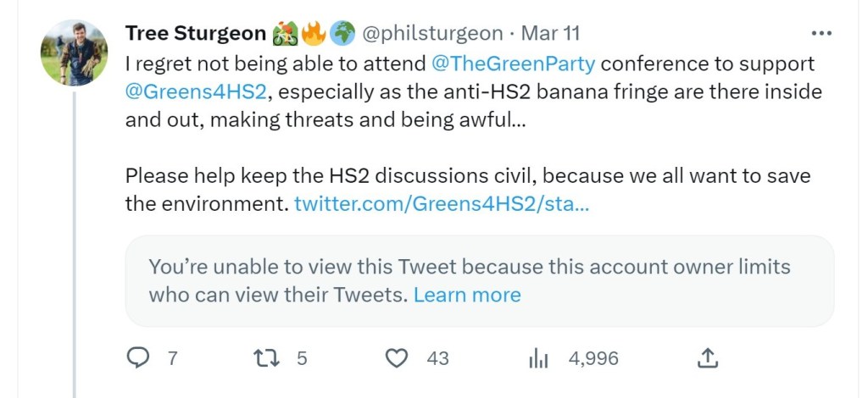
Task: Open Tree Sturgeon's profile picture
Action: coord(74,53)
